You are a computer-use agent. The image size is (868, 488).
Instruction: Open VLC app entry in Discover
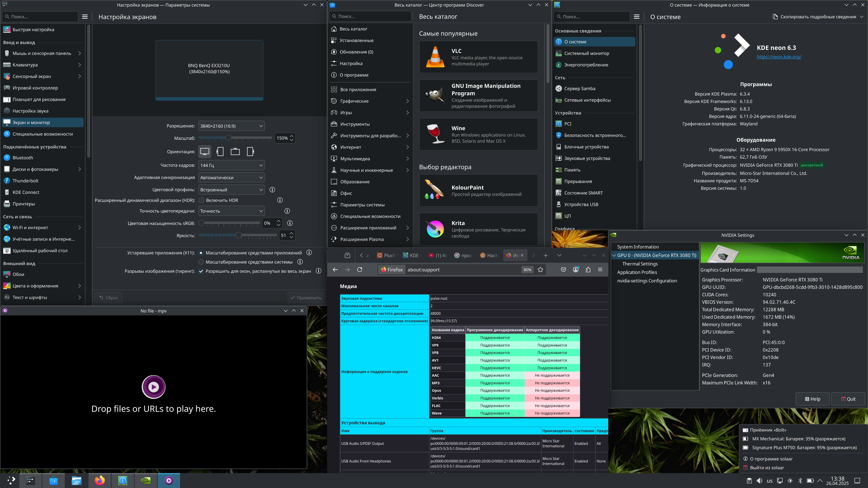479,57
